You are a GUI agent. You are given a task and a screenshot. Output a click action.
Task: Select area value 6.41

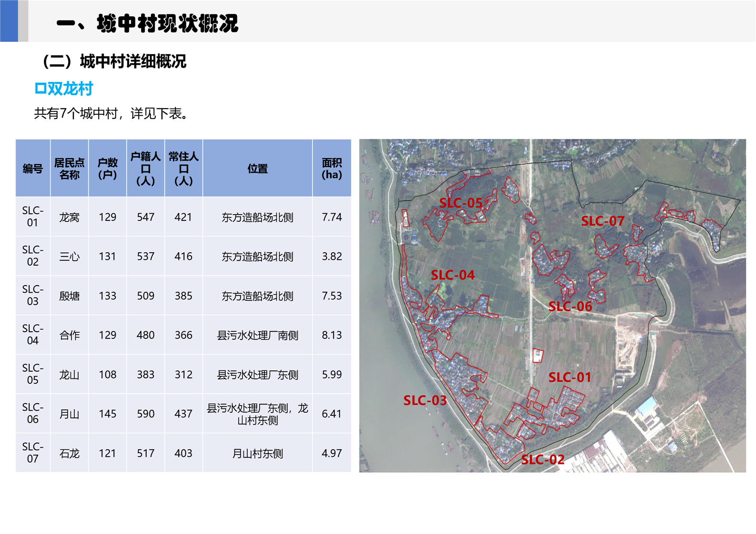(332, 414)
